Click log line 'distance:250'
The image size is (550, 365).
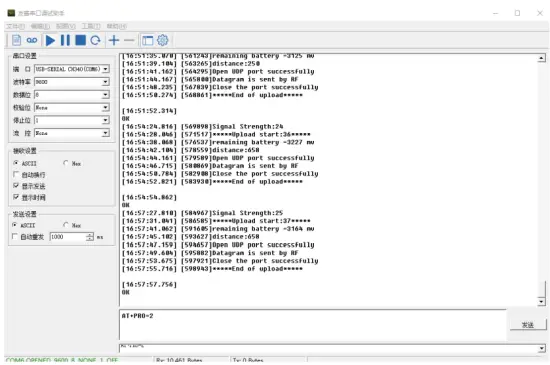(191, 64)
